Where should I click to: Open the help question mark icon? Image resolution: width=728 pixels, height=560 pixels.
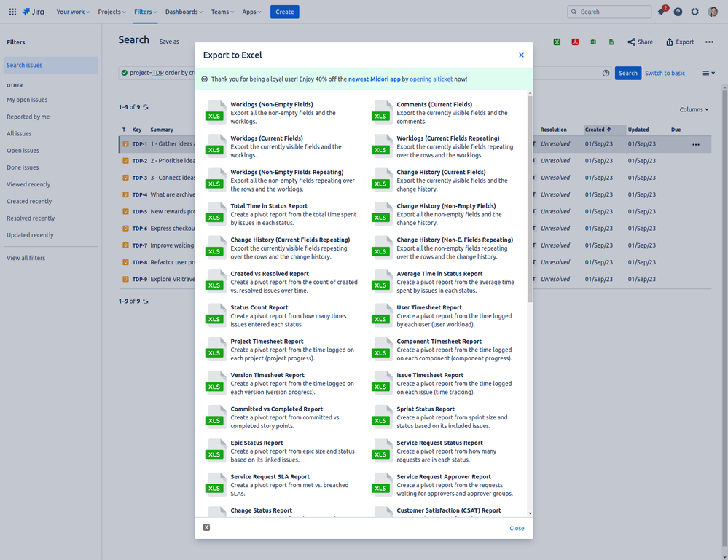click(678, 12)
